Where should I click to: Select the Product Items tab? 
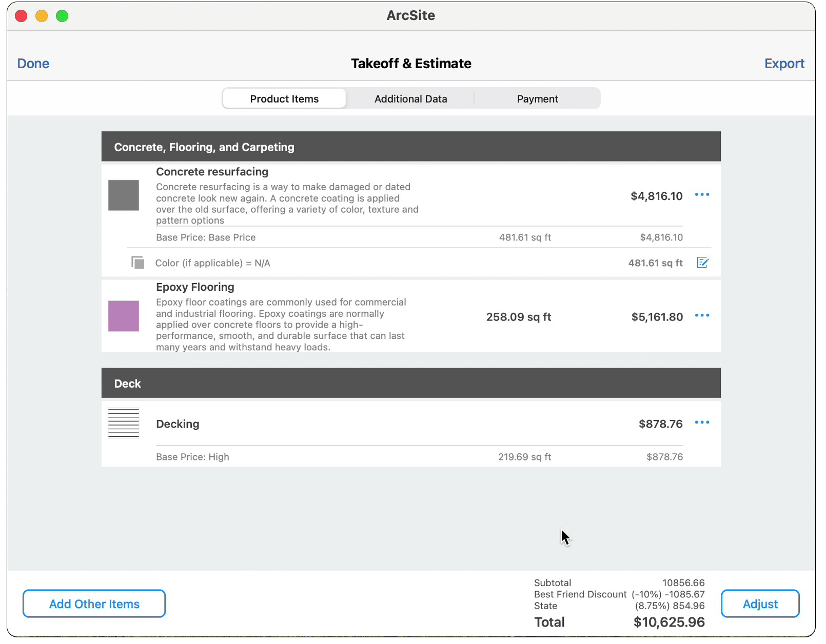284,98
